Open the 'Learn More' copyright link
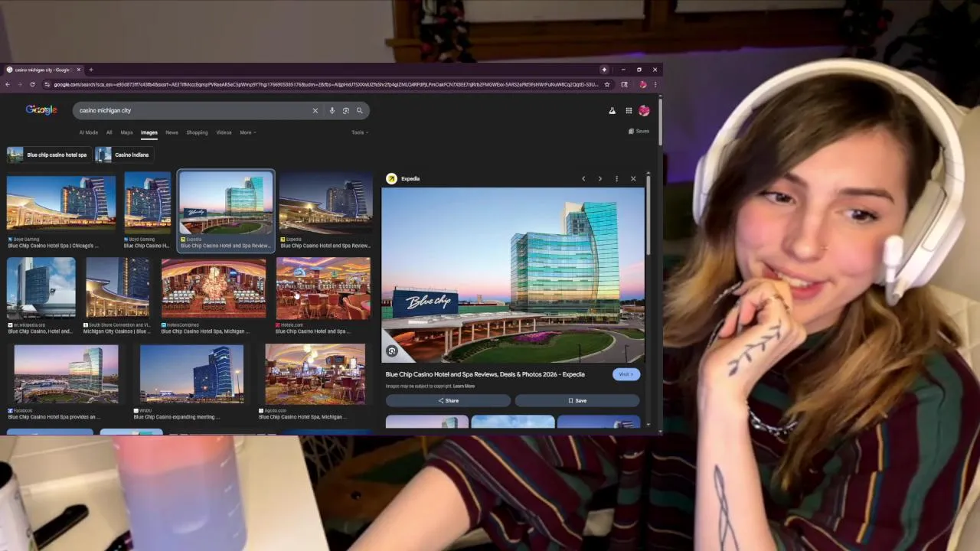 click(x=464, y=386)
